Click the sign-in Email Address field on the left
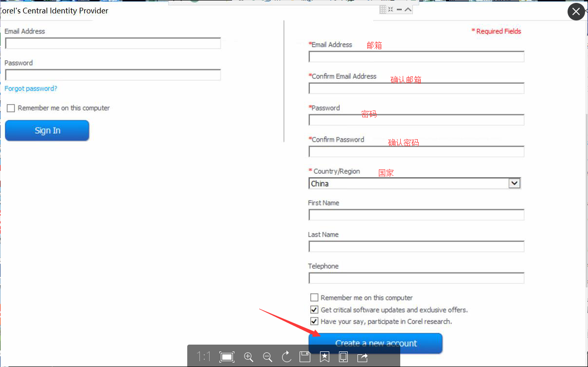588x367 pixels. tap(113, 43)
